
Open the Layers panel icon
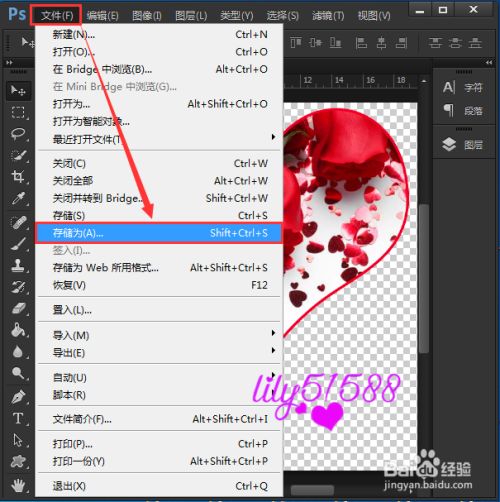pos(449,144)
